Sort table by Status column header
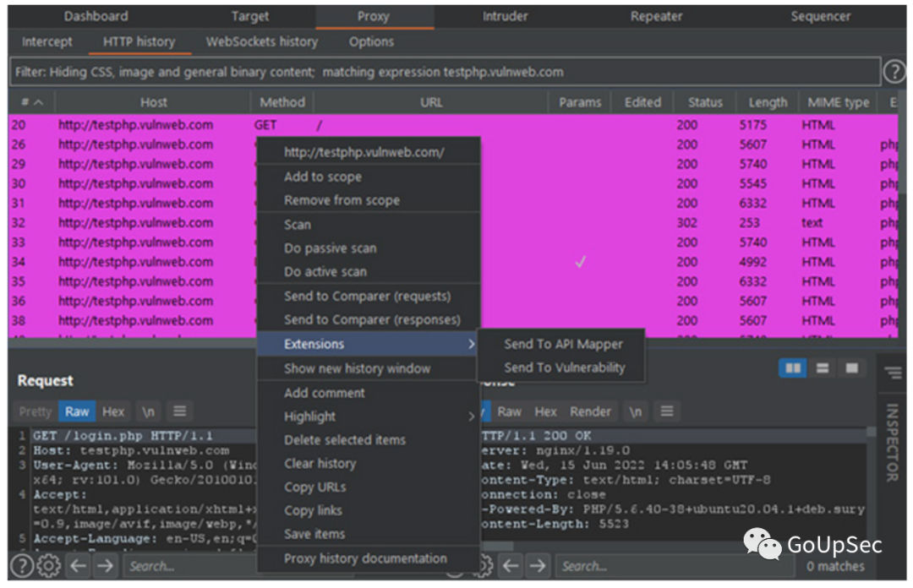Screen dimensions: 913x588 pyautogui.click(x=704, y=102)
